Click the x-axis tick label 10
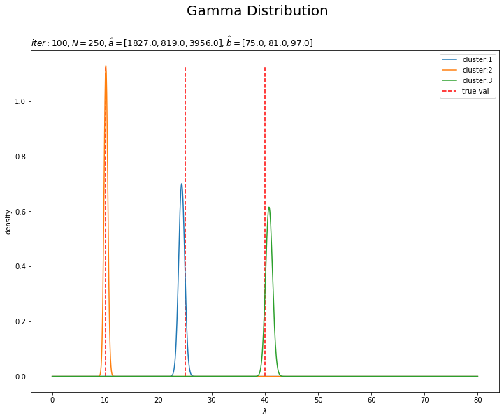504x420 pixels. click(x=106, y=400)
